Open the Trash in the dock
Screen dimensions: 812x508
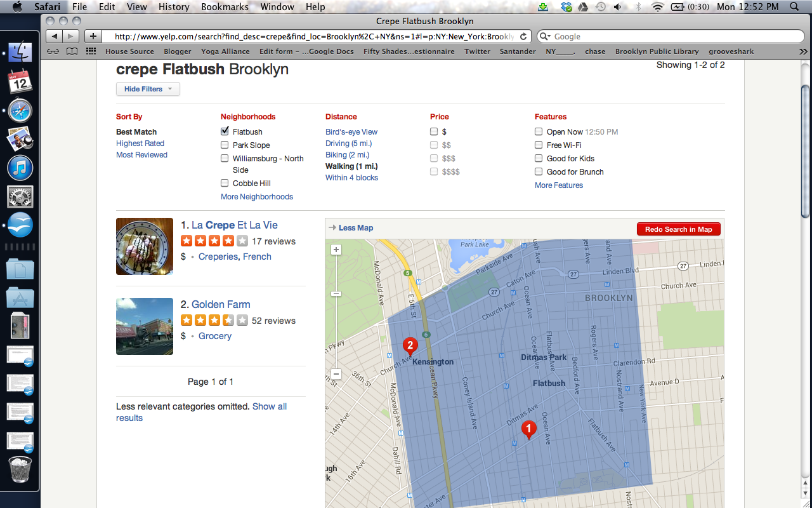[x=20, y=470]
